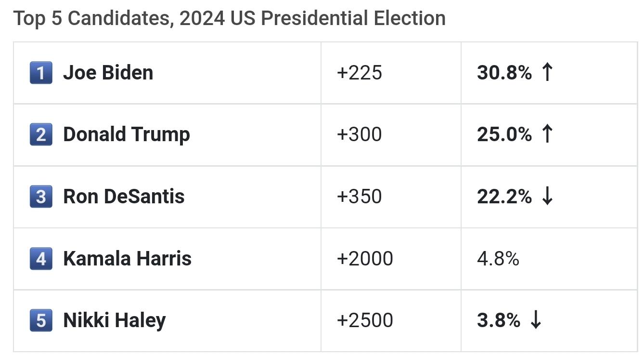Click the number 2 rank badge
Viewport: 644px width, 357px height.
point(41,134)
